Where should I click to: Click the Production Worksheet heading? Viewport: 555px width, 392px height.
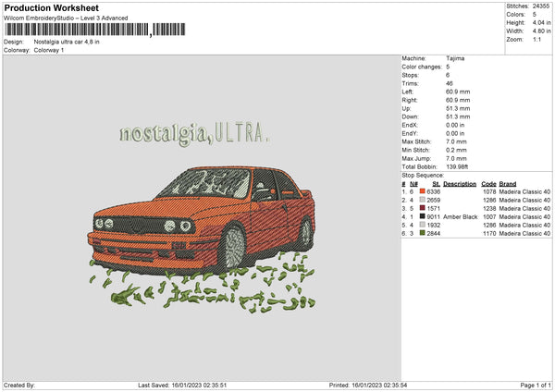click(x=51, y=8)
